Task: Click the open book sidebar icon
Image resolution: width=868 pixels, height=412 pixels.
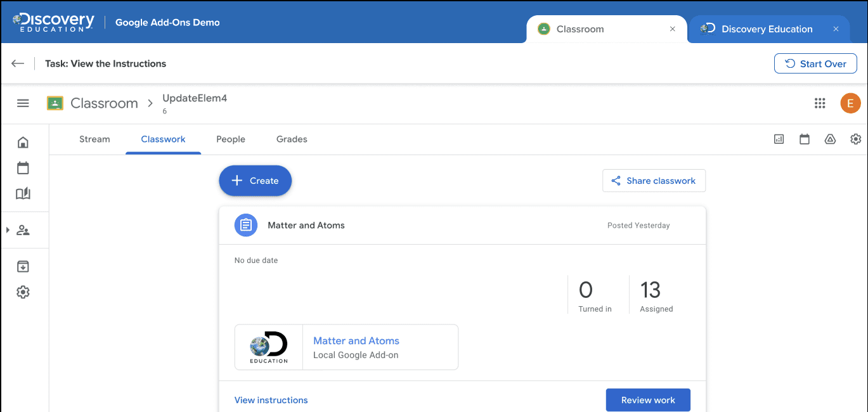Action: click(x=23, y=194)
